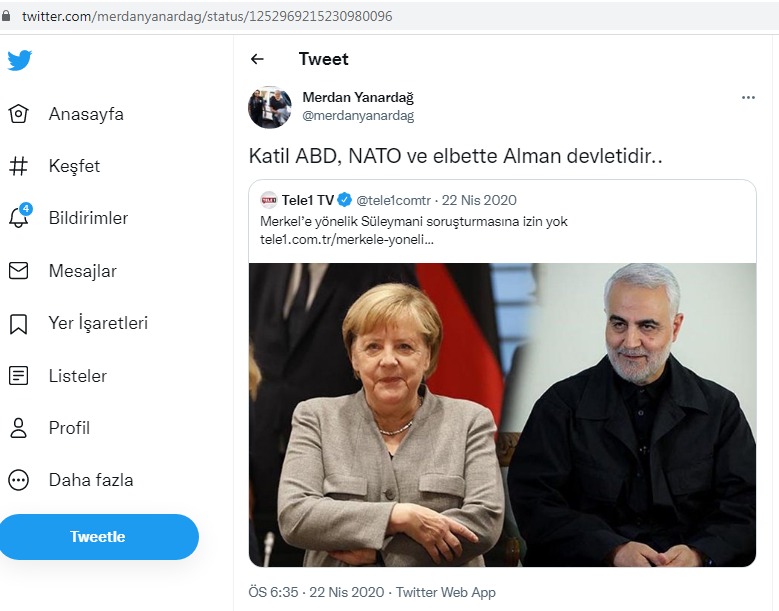
Task: Open the Bildirimler bell icon
Action: coord(19,218)
